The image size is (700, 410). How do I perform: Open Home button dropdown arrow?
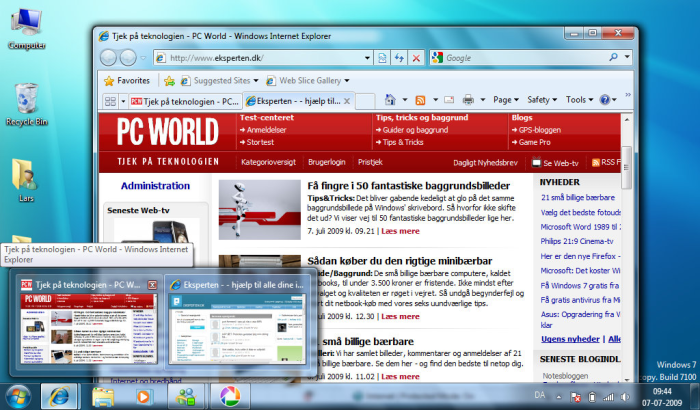pos(405,100)
